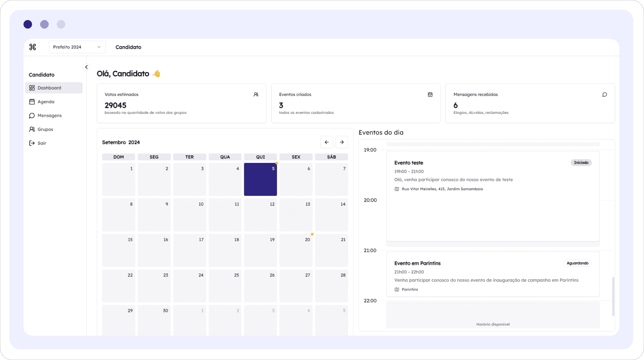This screenshot has height=360, width=644.
Task: Click the Eventos criados count 3
Action: (x=281, y=105)
